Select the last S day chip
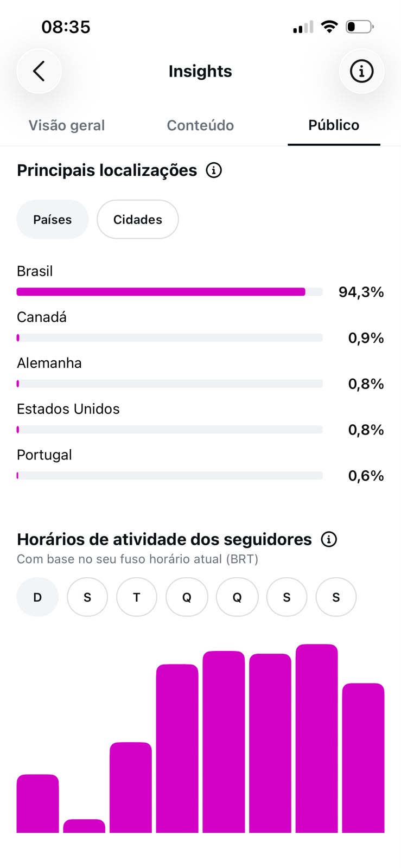Viewport: 401px width, 868px height. click(x=336, y=597)
